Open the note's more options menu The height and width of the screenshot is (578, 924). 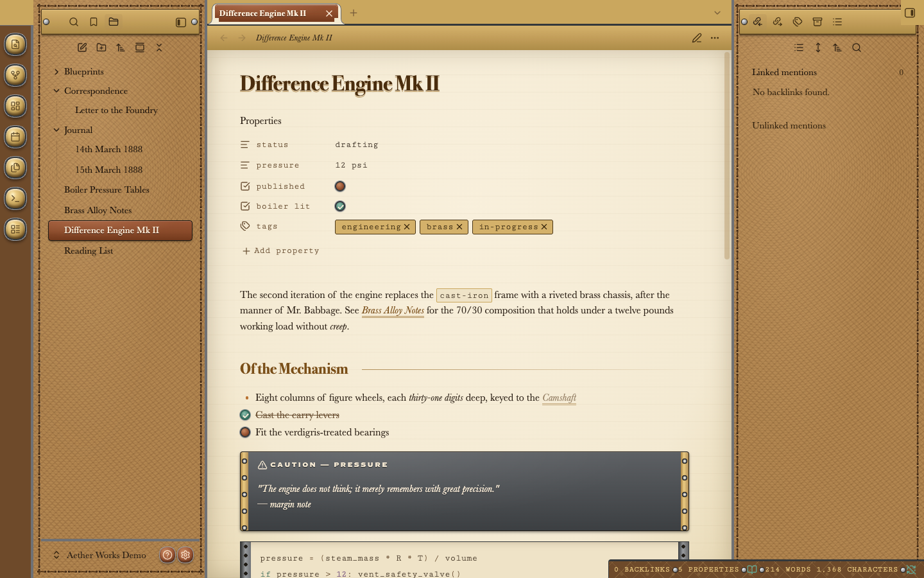(715, 38)
